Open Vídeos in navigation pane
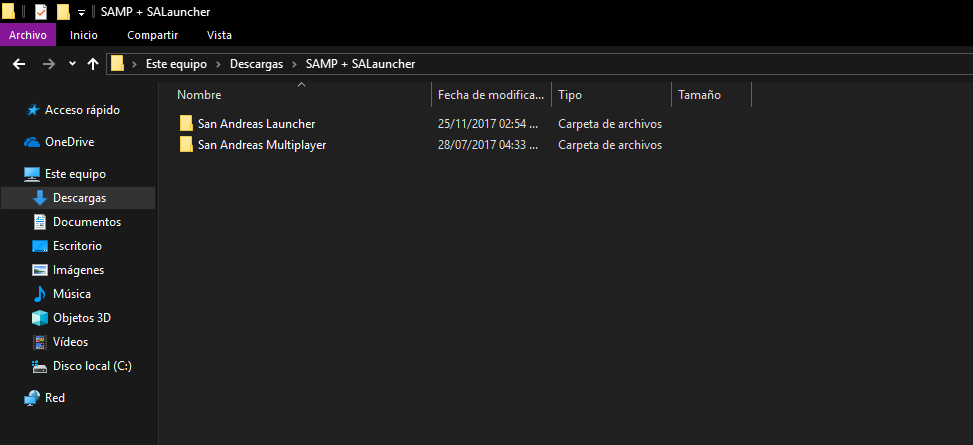The image size is (973, 445). tap(71, 343)
